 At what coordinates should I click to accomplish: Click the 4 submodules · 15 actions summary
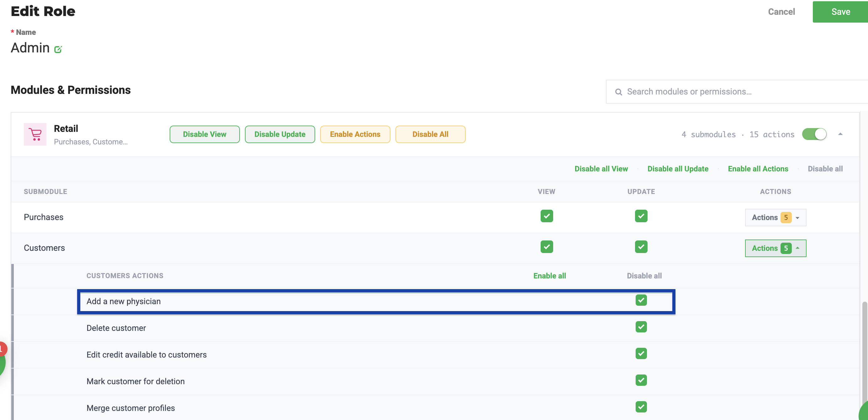tap(738, 134)
